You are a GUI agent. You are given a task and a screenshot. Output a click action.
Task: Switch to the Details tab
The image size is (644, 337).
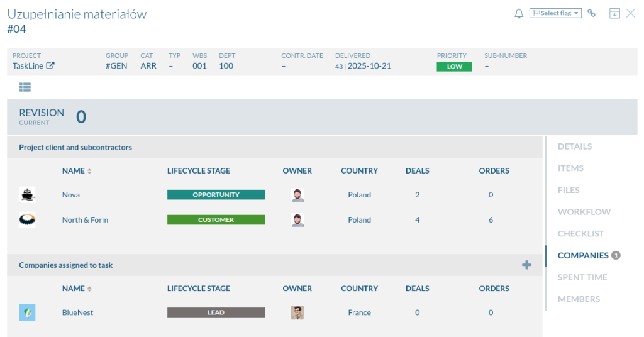[574, 146]
